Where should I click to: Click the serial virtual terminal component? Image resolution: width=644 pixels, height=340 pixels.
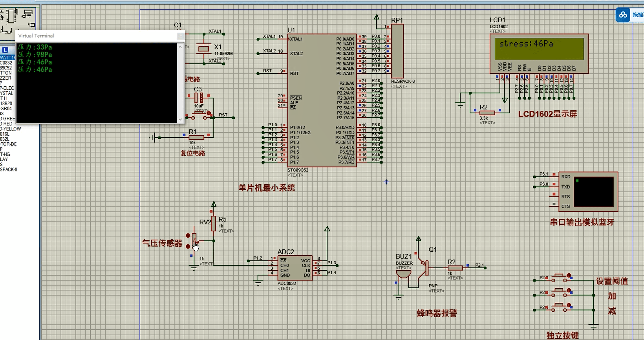click(x=588, y=191)
